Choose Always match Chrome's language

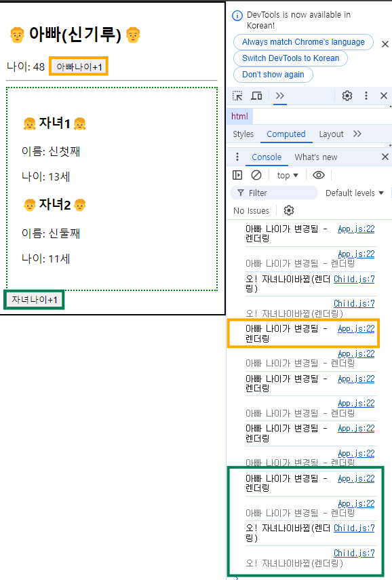click(303, 42)
